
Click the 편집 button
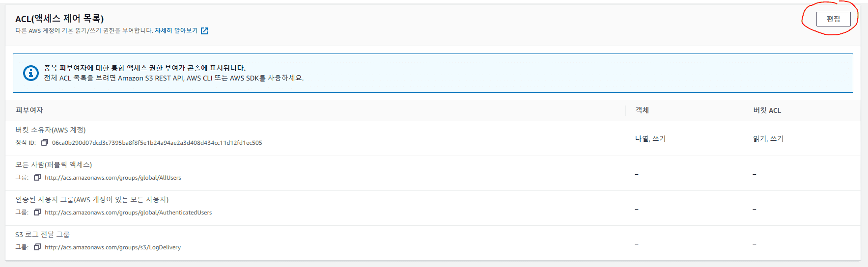point(833,19)
